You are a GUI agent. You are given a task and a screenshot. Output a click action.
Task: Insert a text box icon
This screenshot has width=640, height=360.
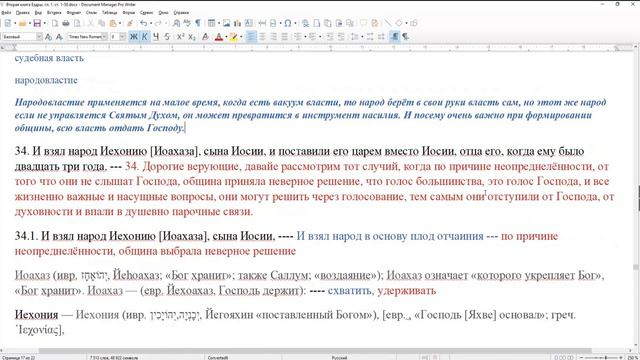click(248, 23)
